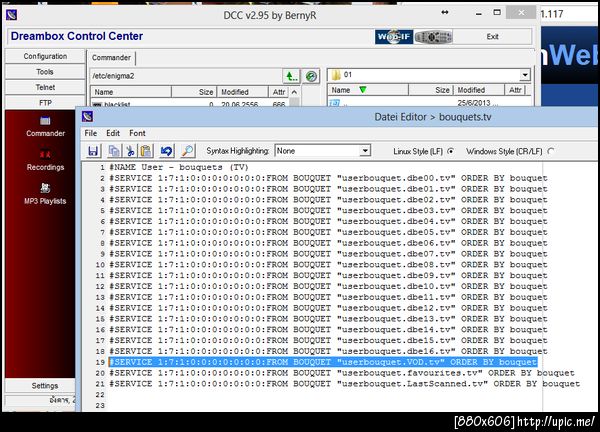Go up one directory with green arrow icon
This screenshot has width=600, height=432.
tap(291, 76)
